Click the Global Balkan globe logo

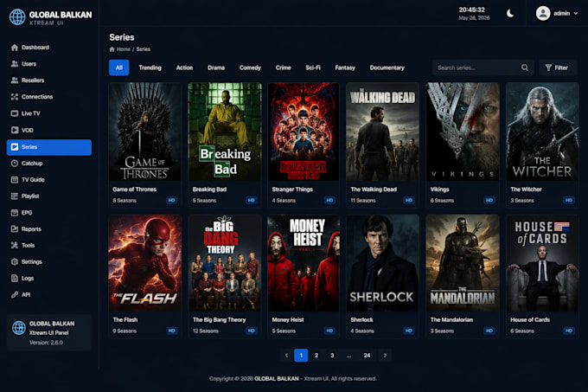[17, 17]
